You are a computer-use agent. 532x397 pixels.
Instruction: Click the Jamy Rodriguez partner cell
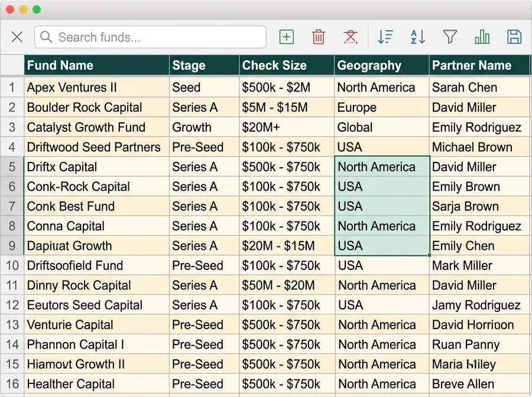pos(479,305)
